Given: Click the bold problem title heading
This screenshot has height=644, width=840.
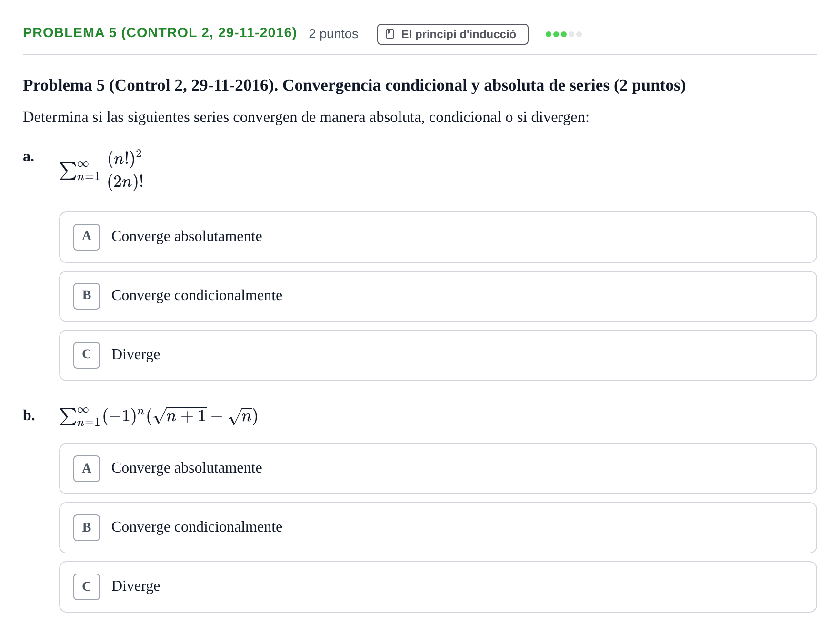Looking at the screenshot, I should tap(354, 85).
